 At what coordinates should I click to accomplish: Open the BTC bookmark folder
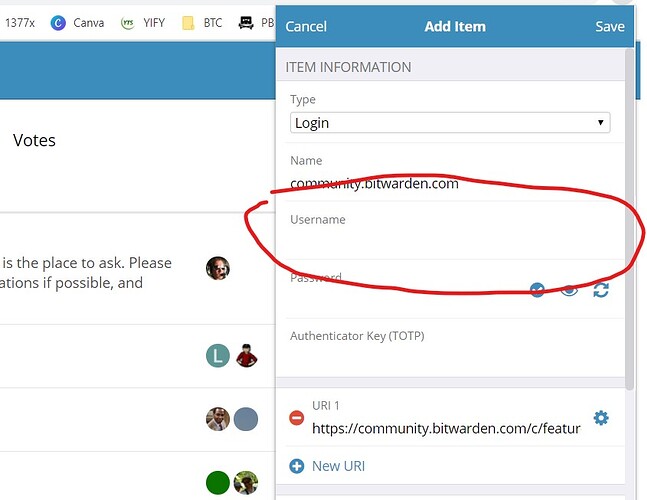[x=202, y=23]
